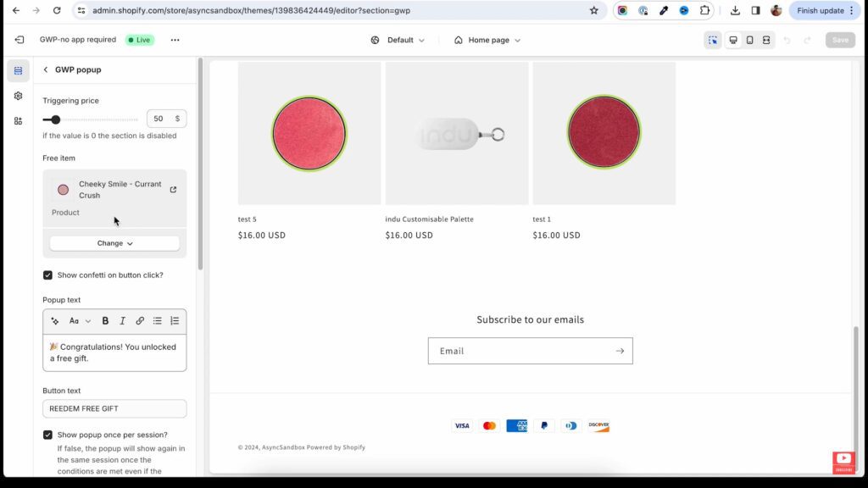Toggle Italic formatting in popup text
The width and height of the screenshot is (868, 488).
click(122, 321)
